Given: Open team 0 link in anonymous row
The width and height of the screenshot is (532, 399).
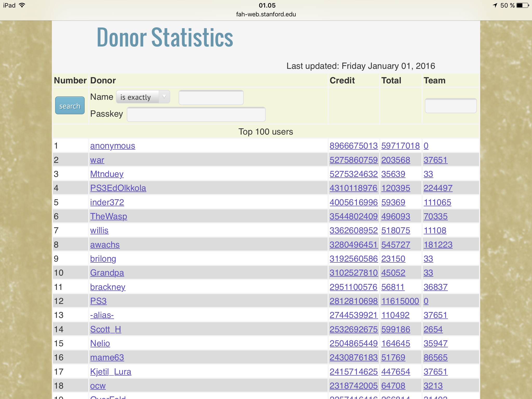Looking at the screenshot, I should pyautogui.click(x=426, y=146).
